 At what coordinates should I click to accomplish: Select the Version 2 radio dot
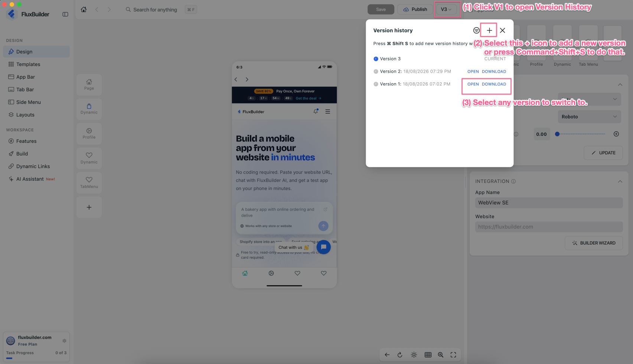coord(376,72)
